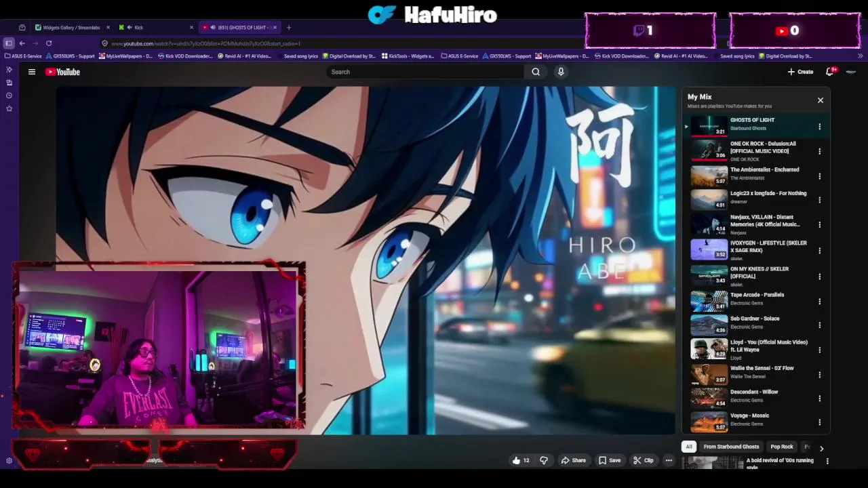
Task: Click the YouTube search field
Action: 425,72
